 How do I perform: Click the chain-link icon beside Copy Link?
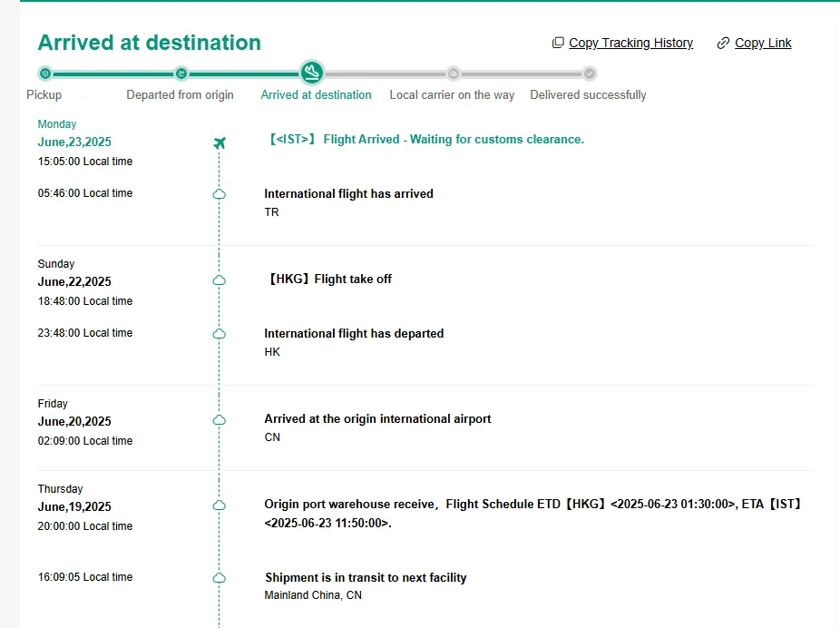coord(723,44)
